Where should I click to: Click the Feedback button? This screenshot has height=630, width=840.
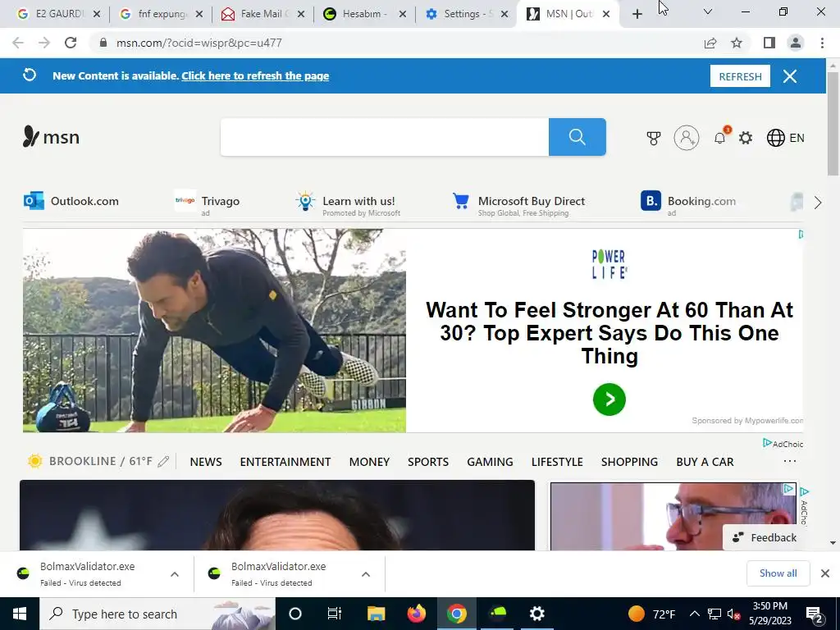point(765,537)
